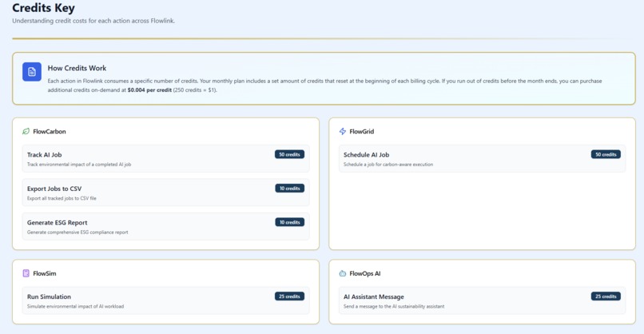Click the subtitle Understanding credit costs for each action

coord(93,21)
